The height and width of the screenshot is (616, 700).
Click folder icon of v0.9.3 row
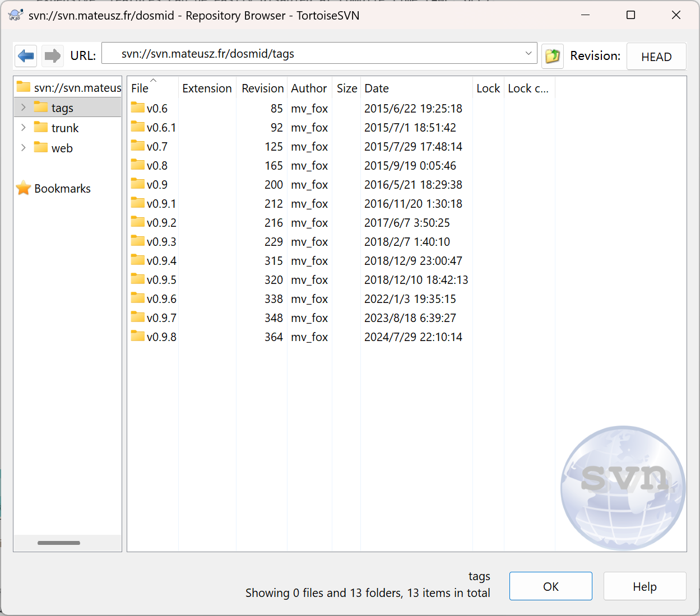click(x=138, y=241)
